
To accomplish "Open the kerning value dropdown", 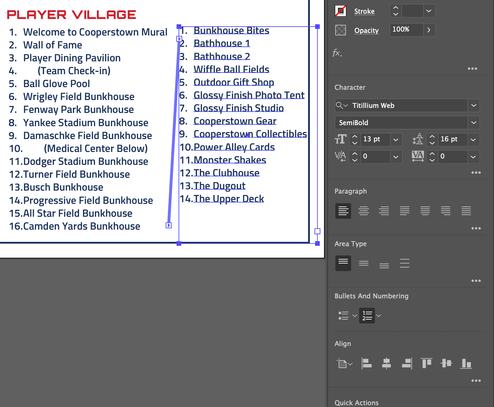I will pyautogui.click(x=396, y=156).
